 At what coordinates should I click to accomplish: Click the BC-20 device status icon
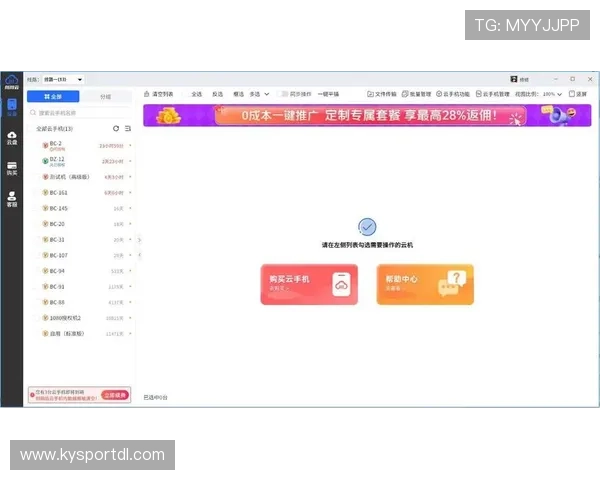click(x=45, y=224)
